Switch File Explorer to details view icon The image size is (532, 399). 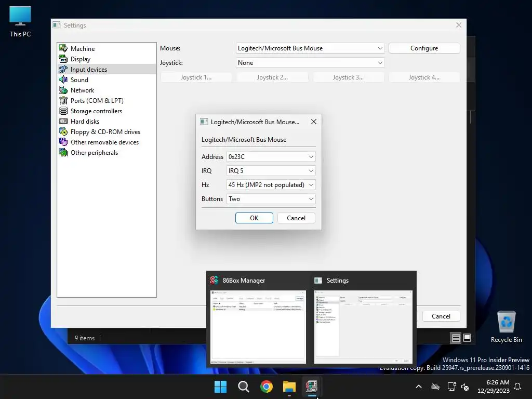456,338
